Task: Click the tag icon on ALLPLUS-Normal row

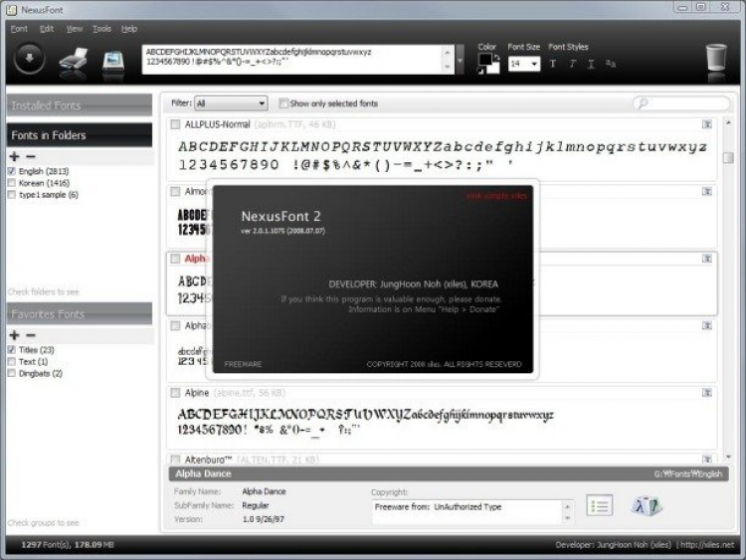Action: (707, 124)
